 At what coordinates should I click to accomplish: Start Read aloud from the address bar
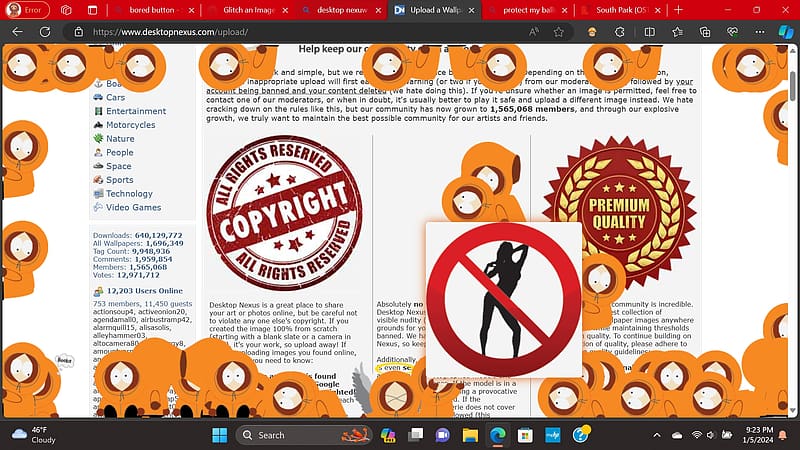[534, 32]
